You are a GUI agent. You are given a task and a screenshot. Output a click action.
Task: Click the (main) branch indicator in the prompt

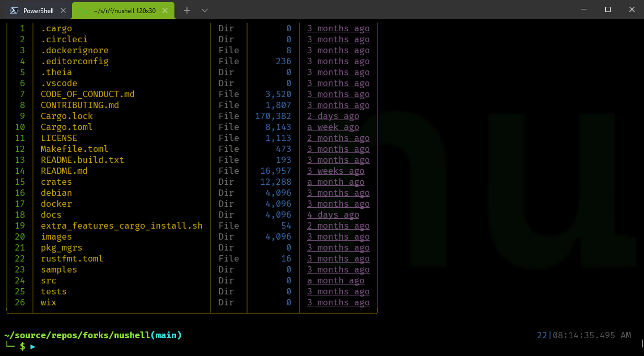tap(167, 335)
